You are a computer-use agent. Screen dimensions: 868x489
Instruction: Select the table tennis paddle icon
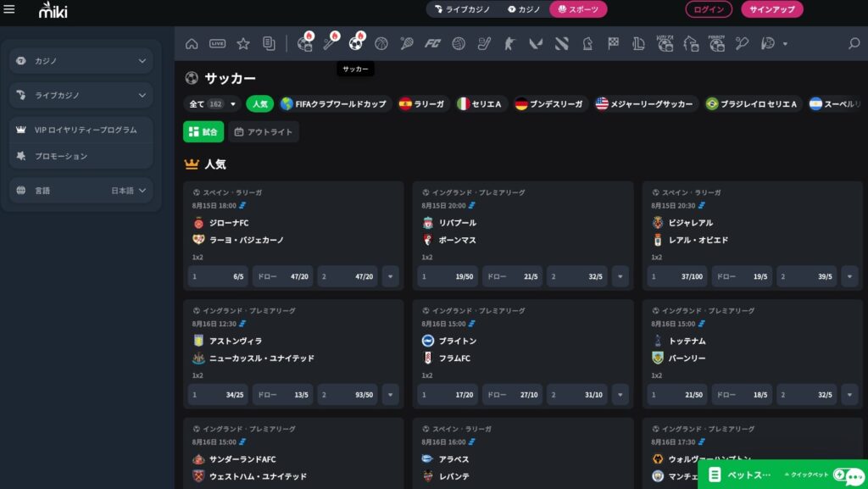[x=742, y=43]
